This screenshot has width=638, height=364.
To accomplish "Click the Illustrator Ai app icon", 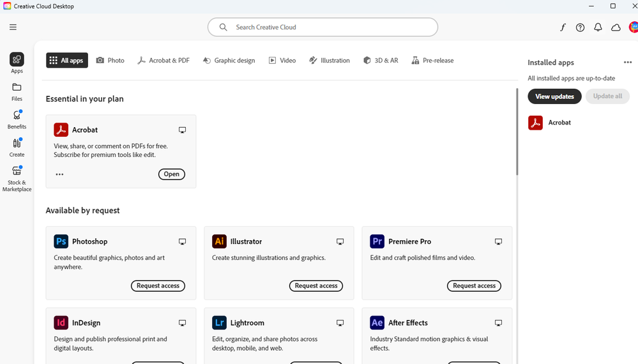I will click(219, 241).
